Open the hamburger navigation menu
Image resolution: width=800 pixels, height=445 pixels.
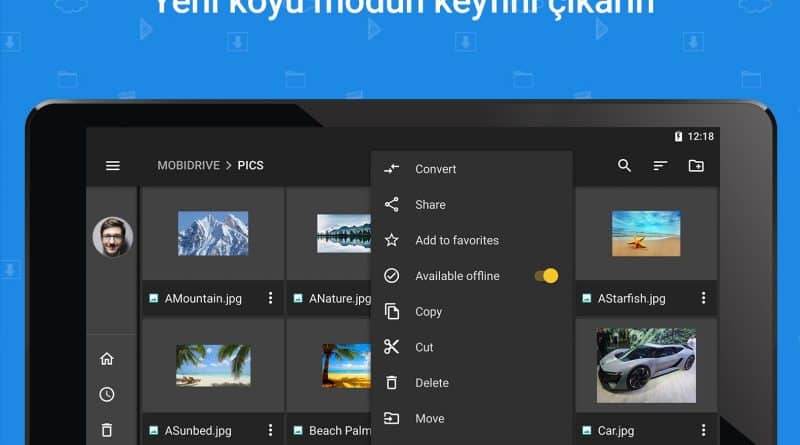coord(113,166)
